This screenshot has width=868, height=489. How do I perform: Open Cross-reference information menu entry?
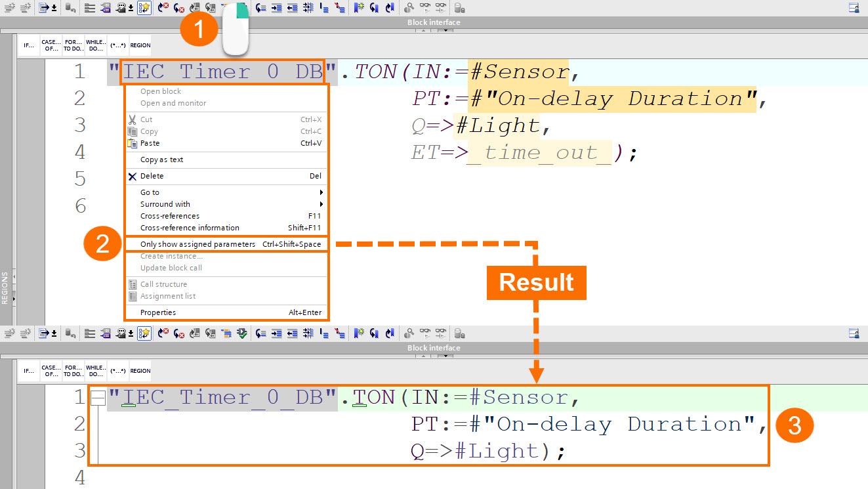point(226,228)
